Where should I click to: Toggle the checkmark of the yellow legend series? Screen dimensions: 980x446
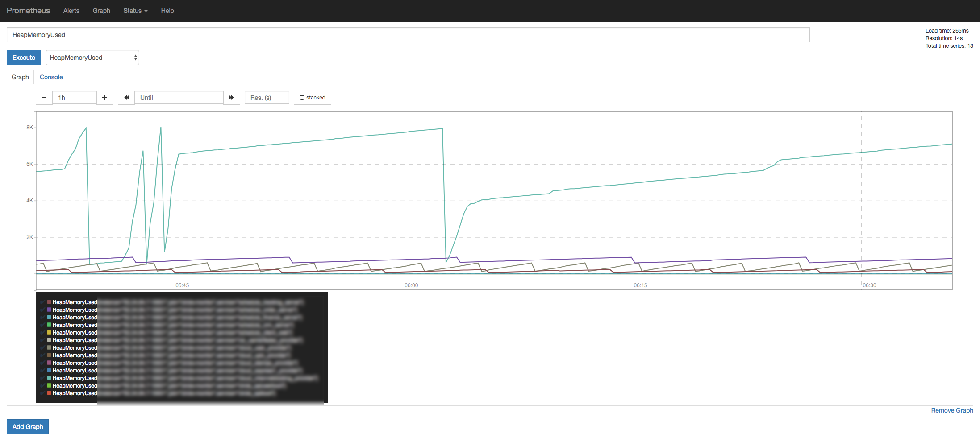[43, 333]
